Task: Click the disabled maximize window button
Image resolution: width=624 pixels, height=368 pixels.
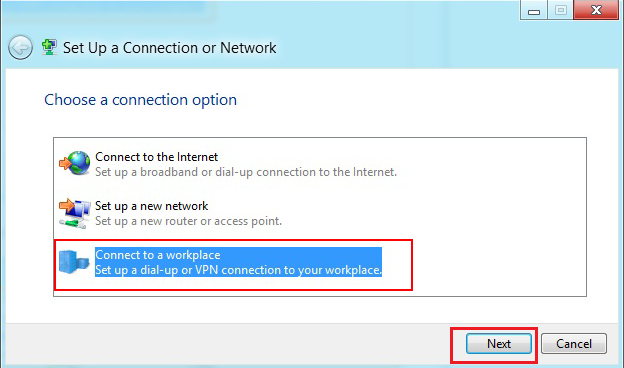Action: [560, 10]
